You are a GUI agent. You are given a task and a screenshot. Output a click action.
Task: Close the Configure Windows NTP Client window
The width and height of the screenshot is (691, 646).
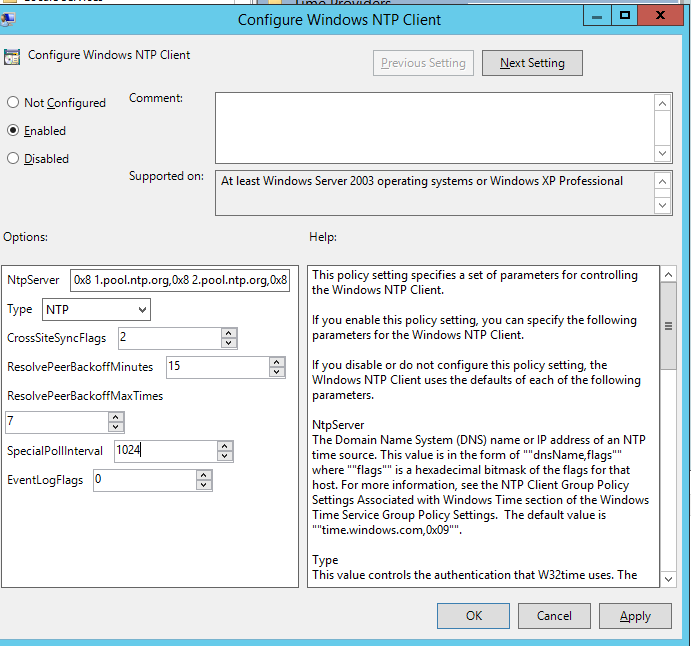click(660, 16)
